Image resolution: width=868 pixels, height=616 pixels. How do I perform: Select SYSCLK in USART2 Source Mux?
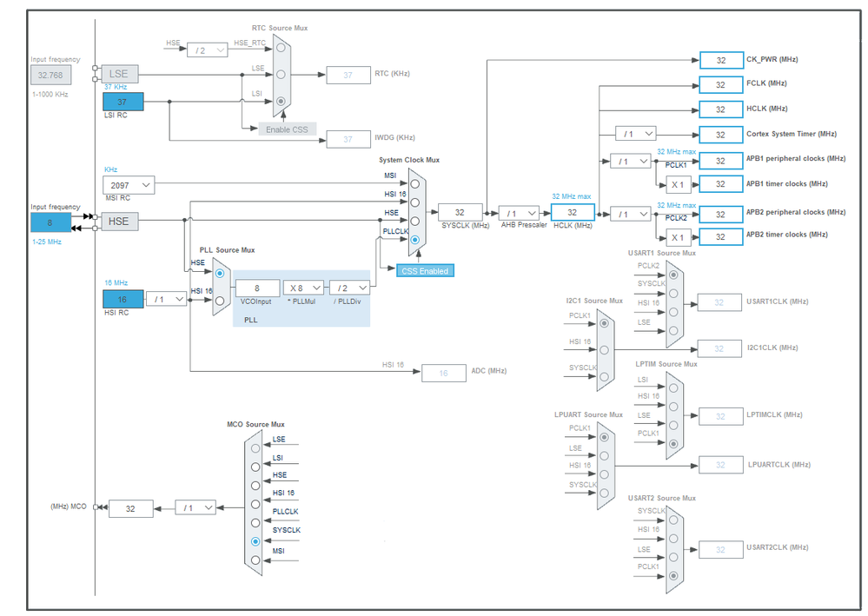pos(673,520)
